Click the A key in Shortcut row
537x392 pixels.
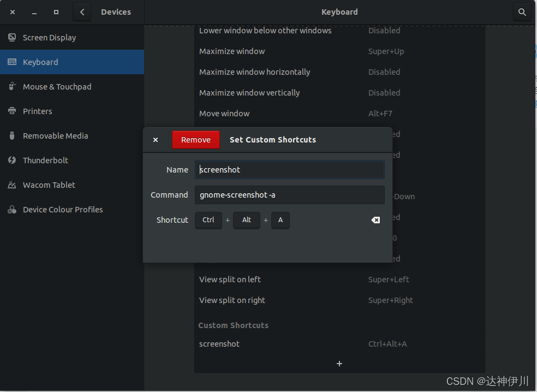pos(281,220)
